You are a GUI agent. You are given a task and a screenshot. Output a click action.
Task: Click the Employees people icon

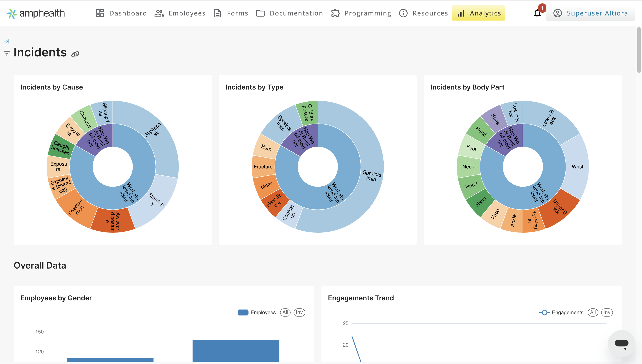(159, 13)
